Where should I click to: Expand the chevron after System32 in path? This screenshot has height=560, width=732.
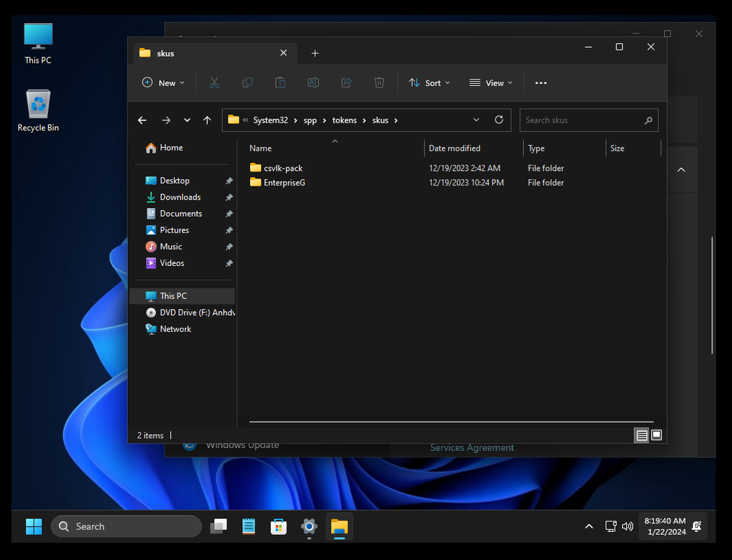(x=296, y=120)
